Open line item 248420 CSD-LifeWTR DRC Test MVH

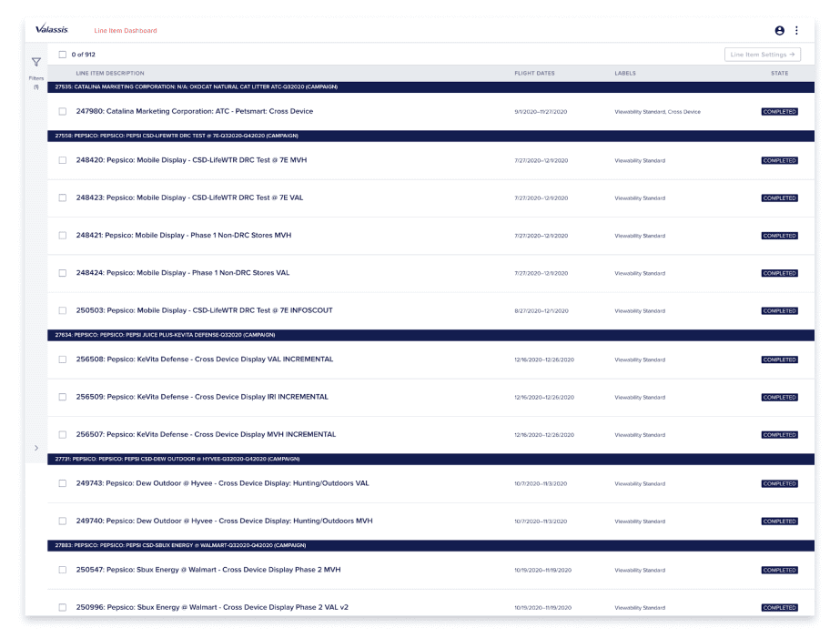(191, 160)
